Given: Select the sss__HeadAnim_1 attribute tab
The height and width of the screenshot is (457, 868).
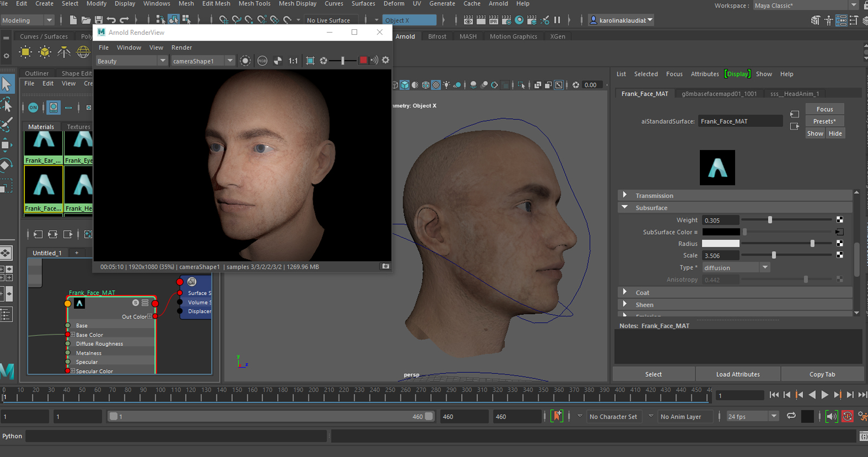Looking at the screenshot, I should 795,94.
